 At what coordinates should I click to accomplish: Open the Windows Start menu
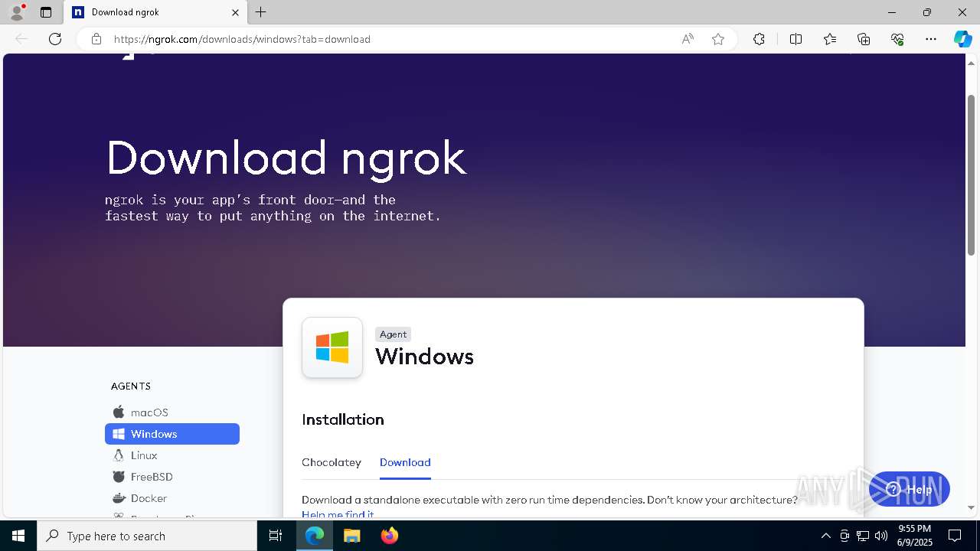[18, 536]
